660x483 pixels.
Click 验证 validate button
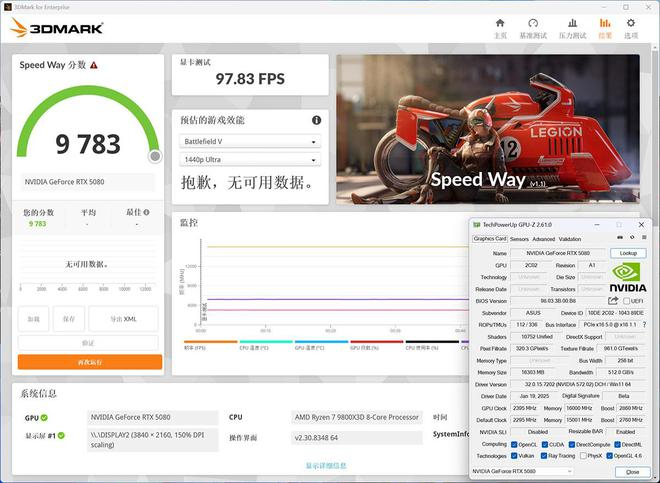(x=88, y=343)
